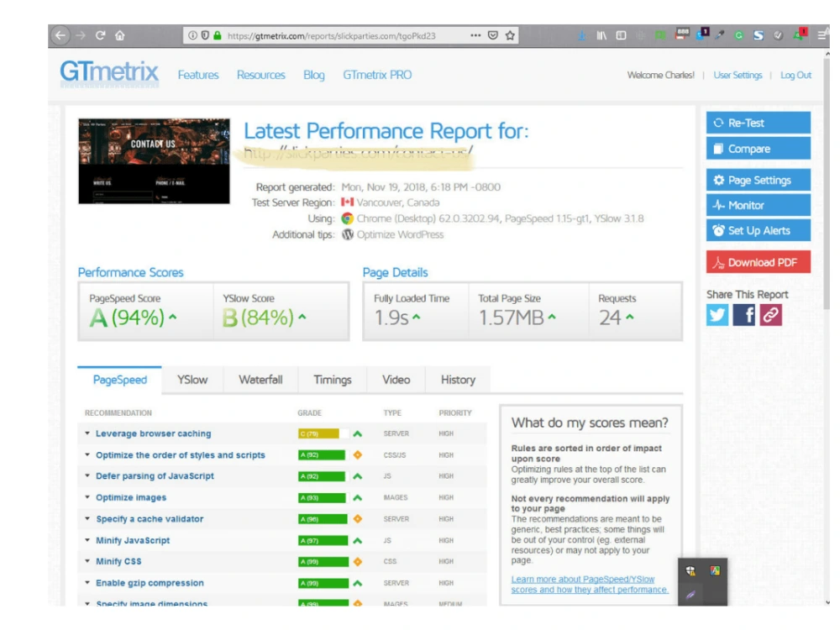840x630 pixels.
Task: Expand Minify JavaScript recommendation
Action: (x=133, y=540)
